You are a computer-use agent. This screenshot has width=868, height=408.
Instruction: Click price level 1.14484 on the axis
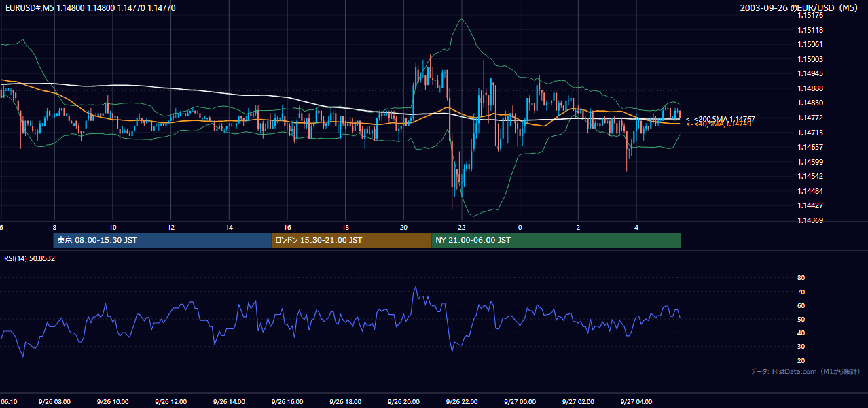pyautogui.click(x=810, y=191)
